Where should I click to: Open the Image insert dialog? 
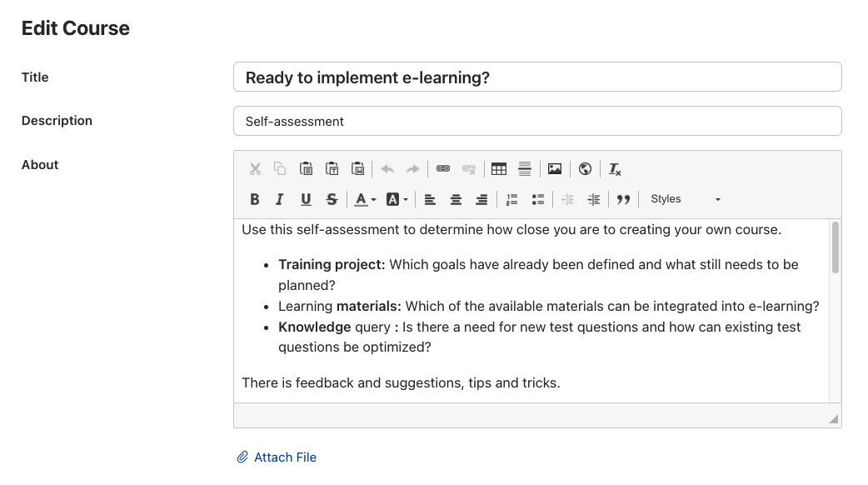click(555, 169)
